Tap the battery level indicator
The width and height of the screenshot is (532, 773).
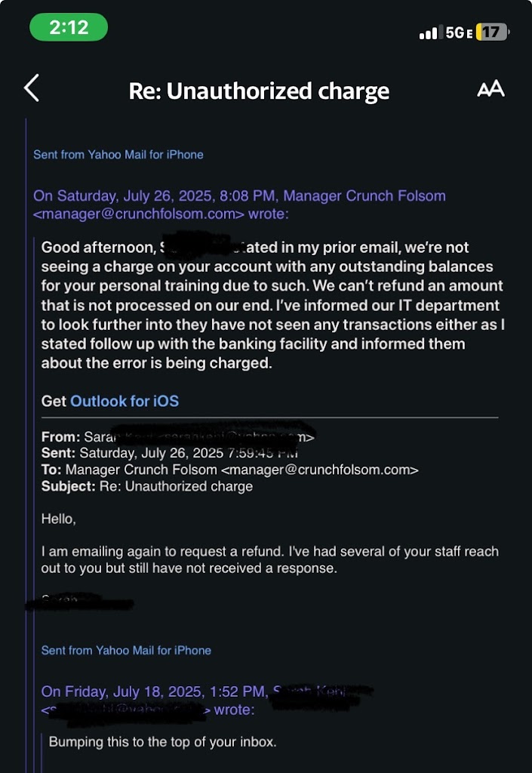[x=493, y=32]
